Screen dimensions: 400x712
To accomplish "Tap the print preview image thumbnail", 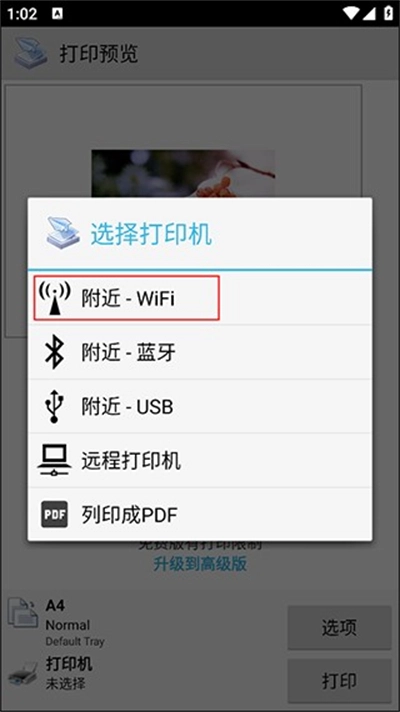I will point(183,174).
